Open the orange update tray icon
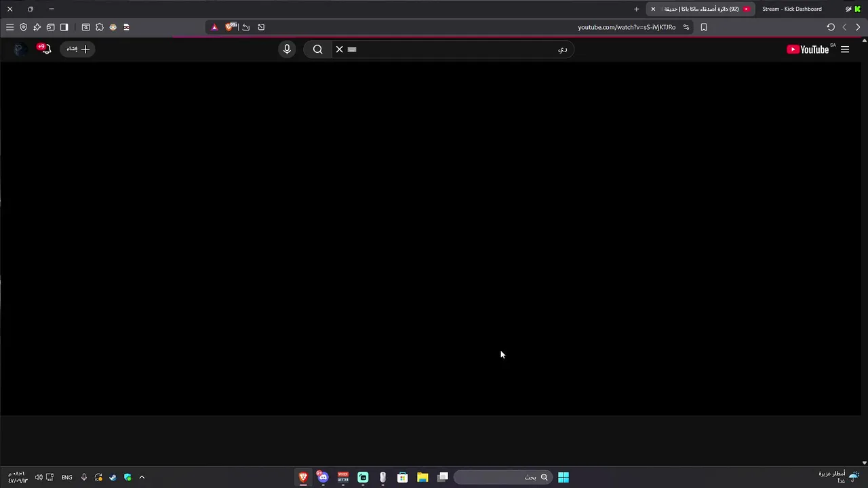868x488 pixels. coord(98,477)
